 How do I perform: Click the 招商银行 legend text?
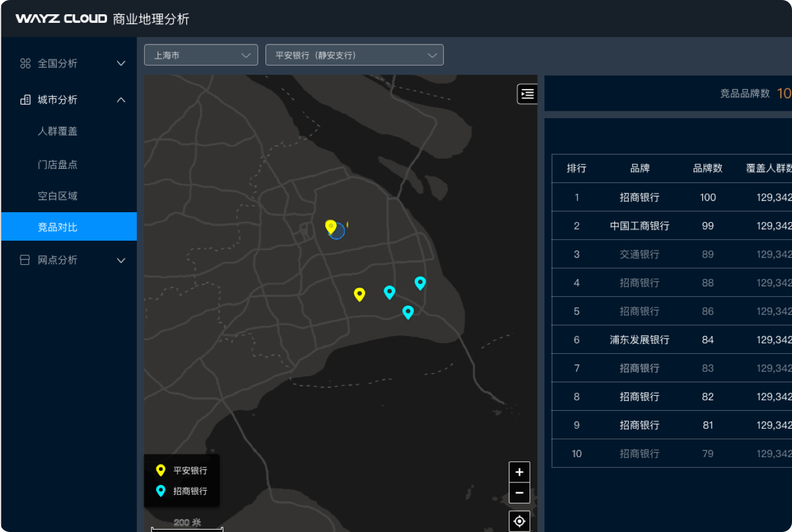tap(191, 491)
